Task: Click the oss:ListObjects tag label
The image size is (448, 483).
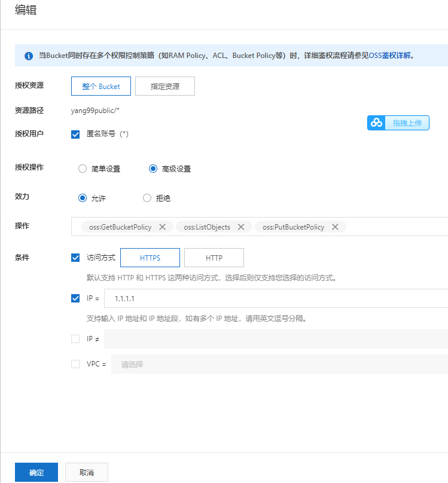Action: click(207, 227)
